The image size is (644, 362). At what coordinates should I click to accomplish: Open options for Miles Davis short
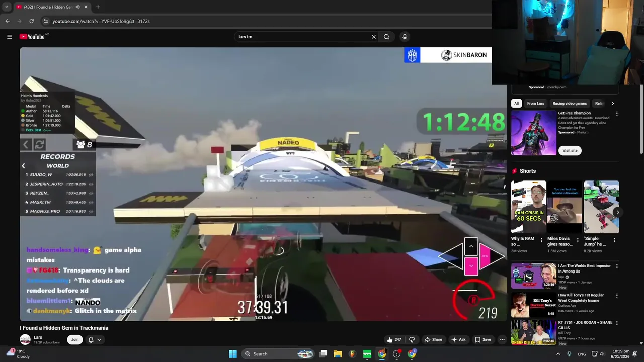[x=578, y=240]
